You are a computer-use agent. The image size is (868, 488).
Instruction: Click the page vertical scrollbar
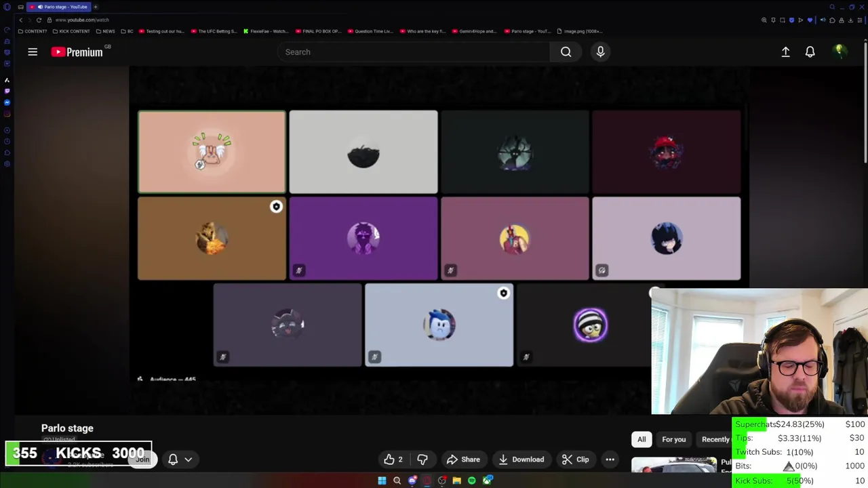[x=865, y=102]
